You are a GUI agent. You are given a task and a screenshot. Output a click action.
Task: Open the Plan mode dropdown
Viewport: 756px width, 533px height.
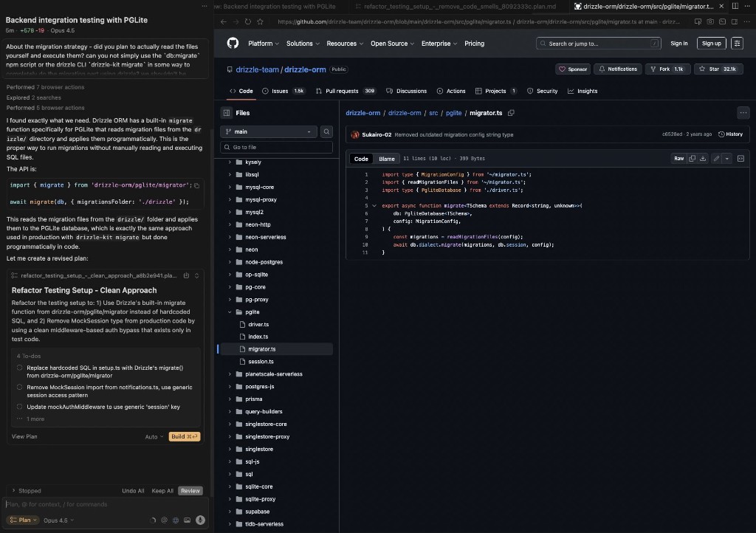[x=23, y=520]
